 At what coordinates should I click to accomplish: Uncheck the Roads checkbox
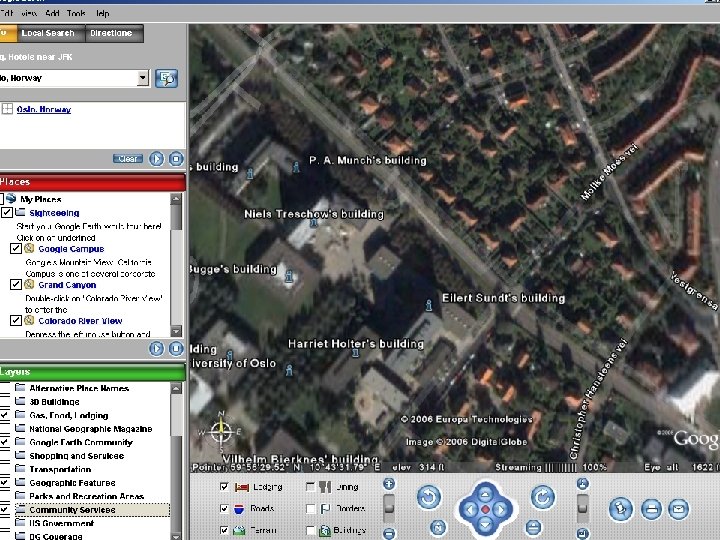pos(224,508)
